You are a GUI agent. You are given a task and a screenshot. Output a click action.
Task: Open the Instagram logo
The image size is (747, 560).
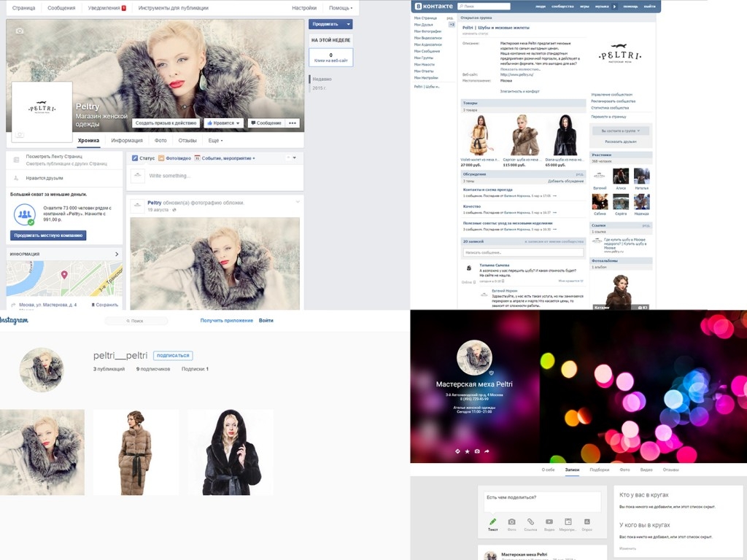coord(14,321)
